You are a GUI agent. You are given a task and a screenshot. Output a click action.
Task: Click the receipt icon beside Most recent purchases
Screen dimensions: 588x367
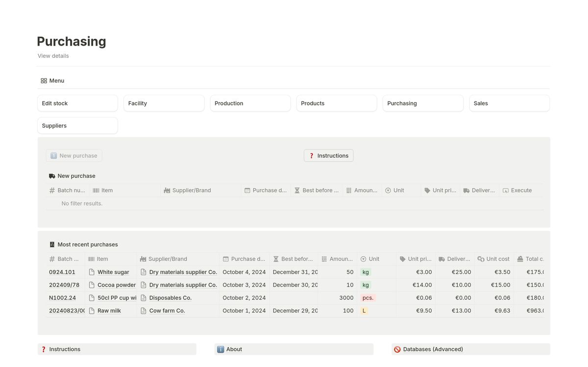pyautogui.click(x=52, y=245)
